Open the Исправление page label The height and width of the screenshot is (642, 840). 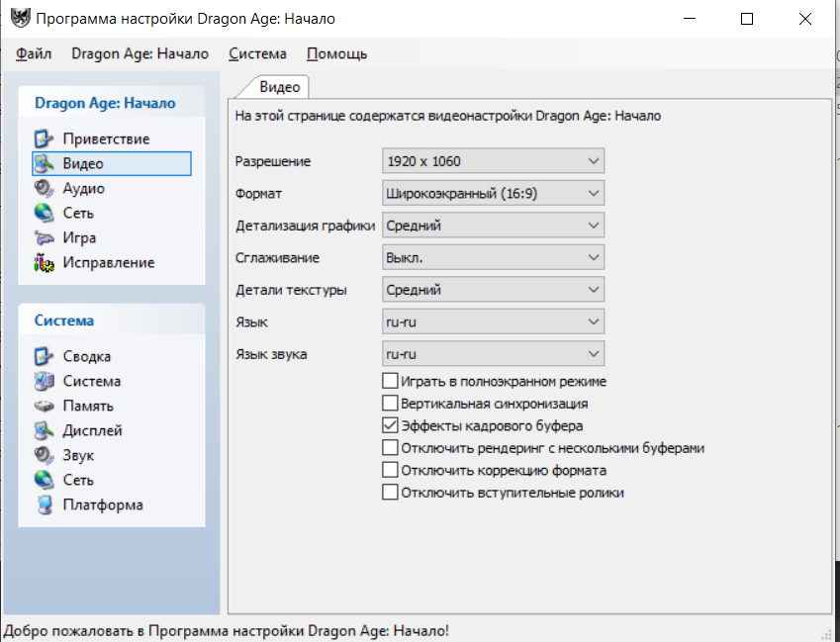(x=109, y=262)
